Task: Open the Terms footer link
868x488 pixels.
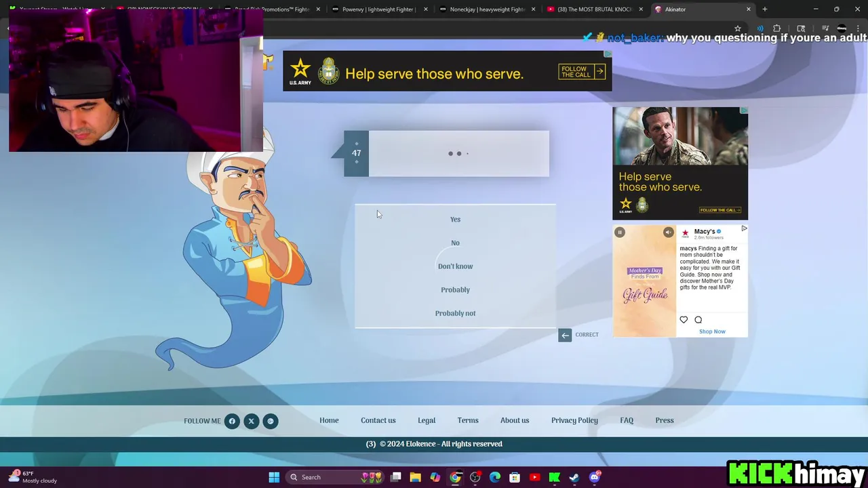Action: (x=468, y=420)
